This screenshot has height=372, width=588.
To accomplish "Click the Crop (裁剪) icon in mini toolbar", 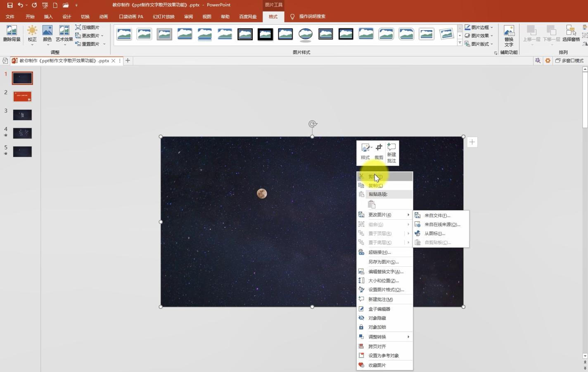I will [379, 152].
